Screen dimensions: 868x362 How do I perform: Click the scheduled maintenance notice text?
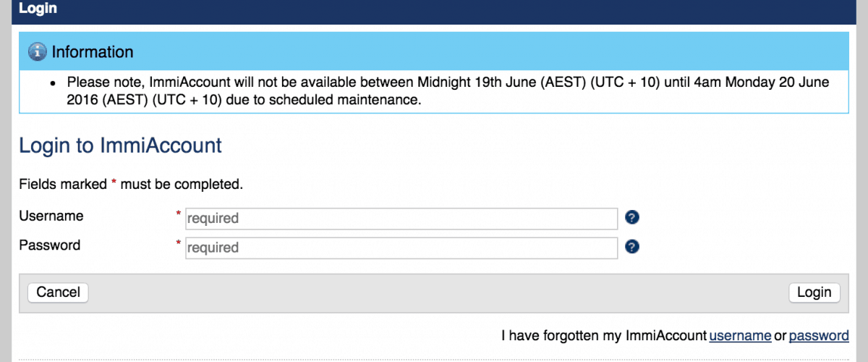tap(447, 91)
